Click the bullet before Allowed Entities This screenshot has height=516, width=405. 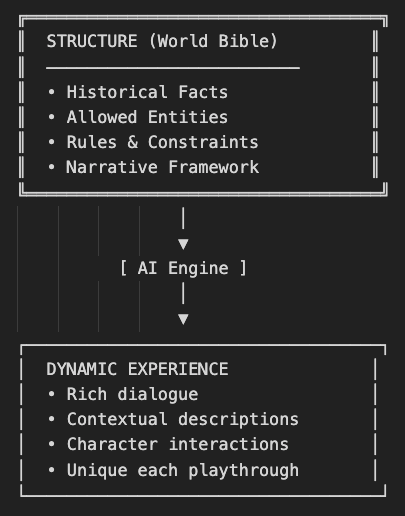tap(51, 117)
